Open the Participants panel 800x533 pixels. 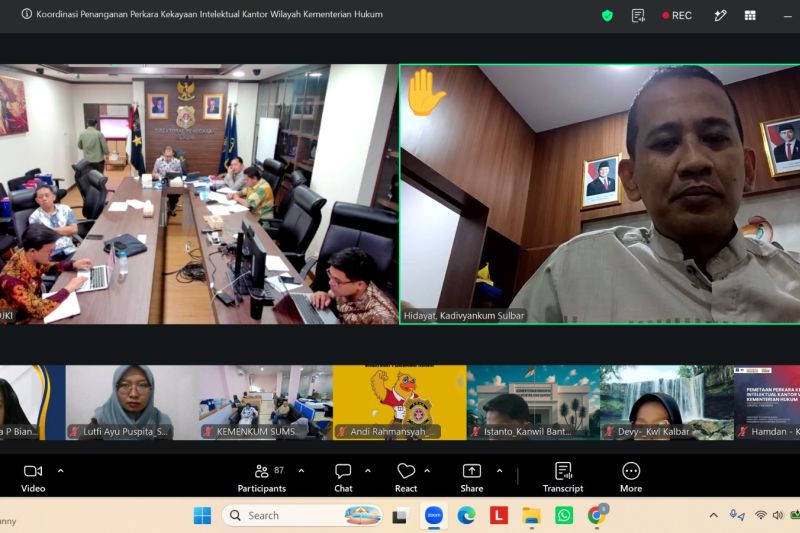[262, 478]
